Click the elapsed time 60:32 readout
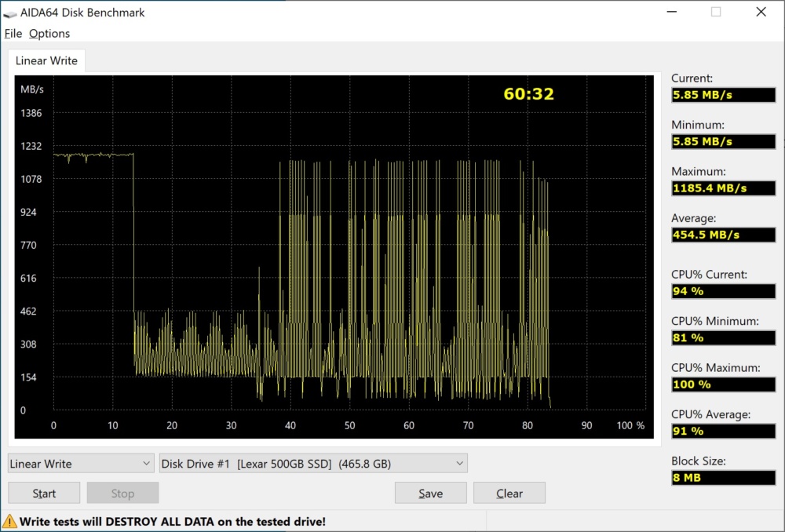This screenshot has height=532, width=785. pyautogui.click(x=528, y=94)
